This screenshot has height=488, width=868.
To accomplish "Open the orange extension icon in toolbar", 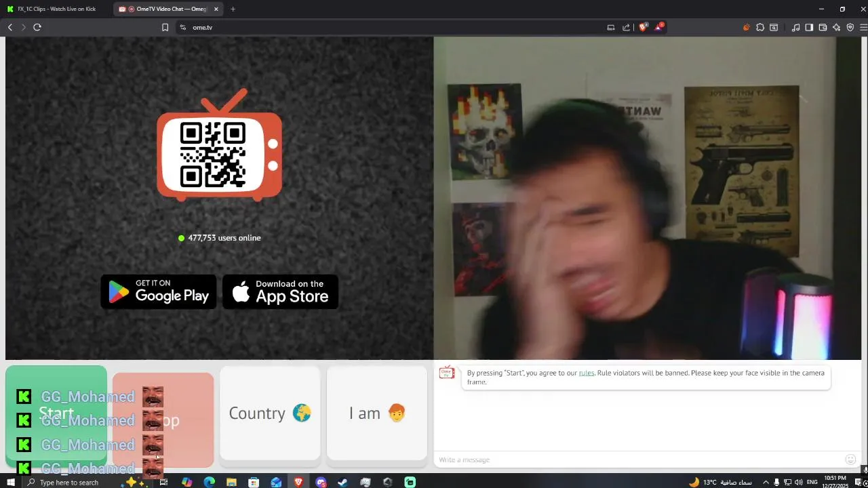I will (x=746, y=27).
